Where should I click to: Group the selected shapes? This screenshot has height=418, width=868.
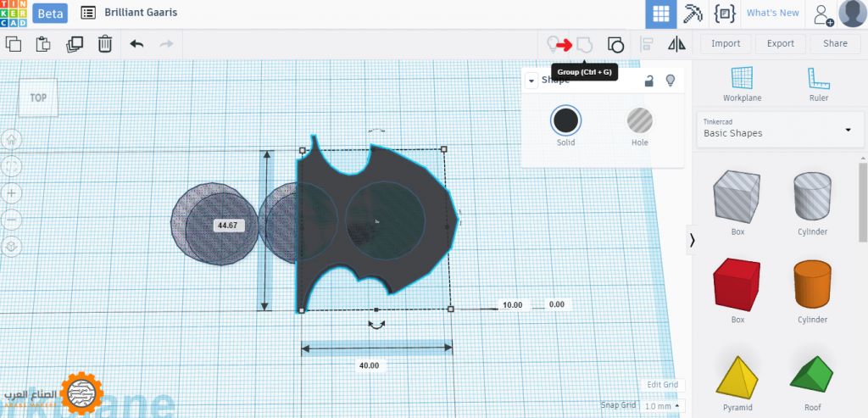(585, 44)
